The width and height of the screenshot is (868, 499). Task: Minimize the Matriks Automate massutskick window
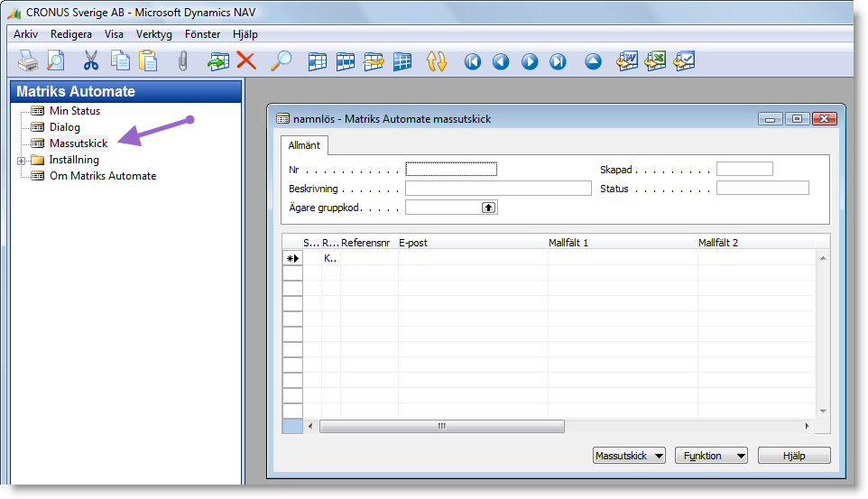point(770,119)
